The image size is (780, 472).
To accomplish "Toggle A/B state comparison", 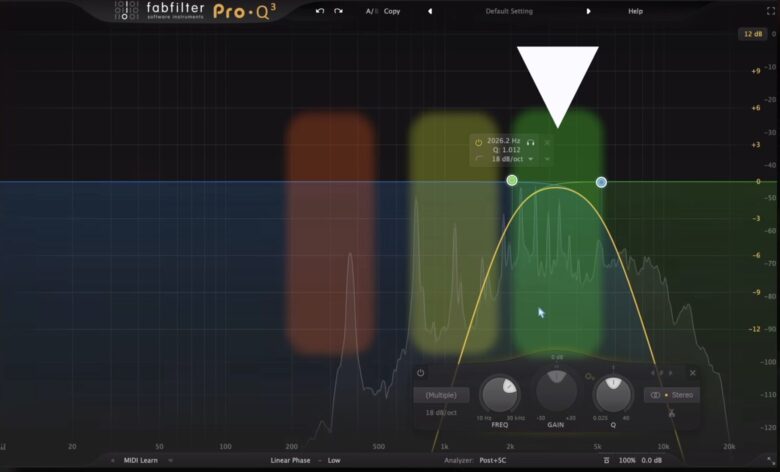I will (371, 11).
